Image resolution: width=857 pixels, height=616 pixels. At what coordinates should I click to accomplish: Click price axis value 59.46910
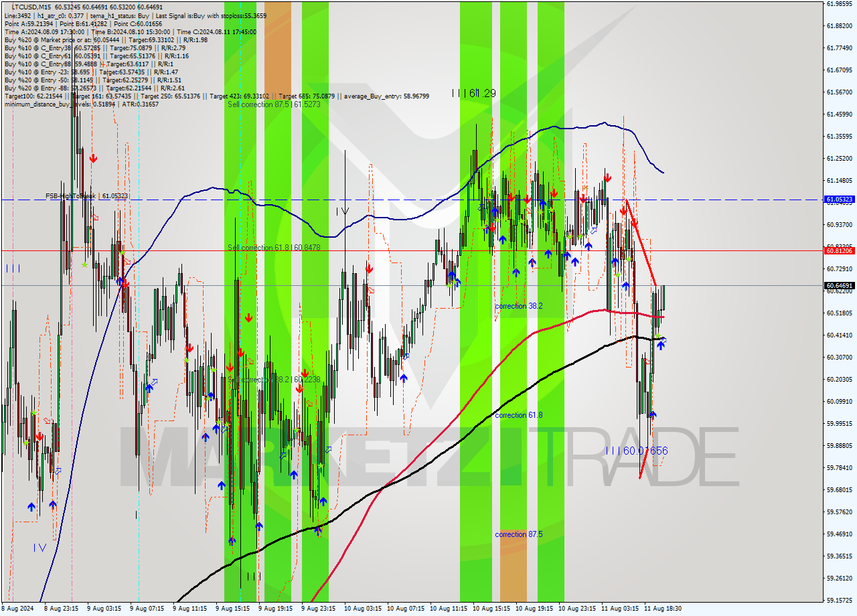(x=840, y=534)
